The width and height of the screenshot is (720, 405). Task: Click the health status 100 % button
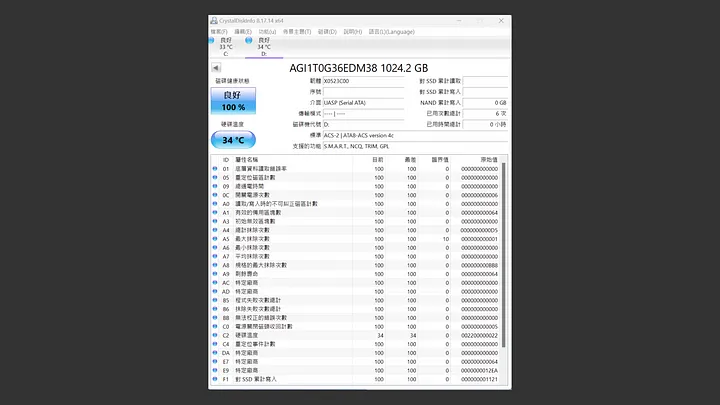pyautogui.click(x=233, y=101)
